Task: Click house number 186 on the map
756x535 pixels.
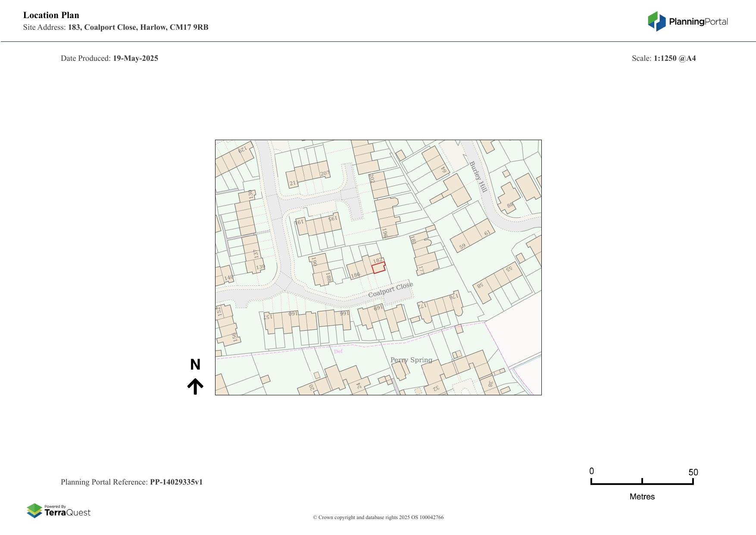Action: [355, 275]
